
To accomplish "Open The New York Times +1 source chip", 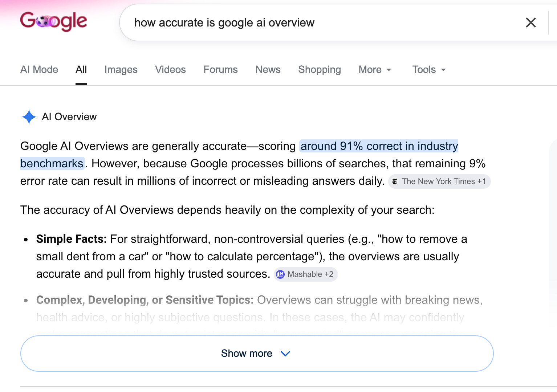I will (x=439, y=181).
